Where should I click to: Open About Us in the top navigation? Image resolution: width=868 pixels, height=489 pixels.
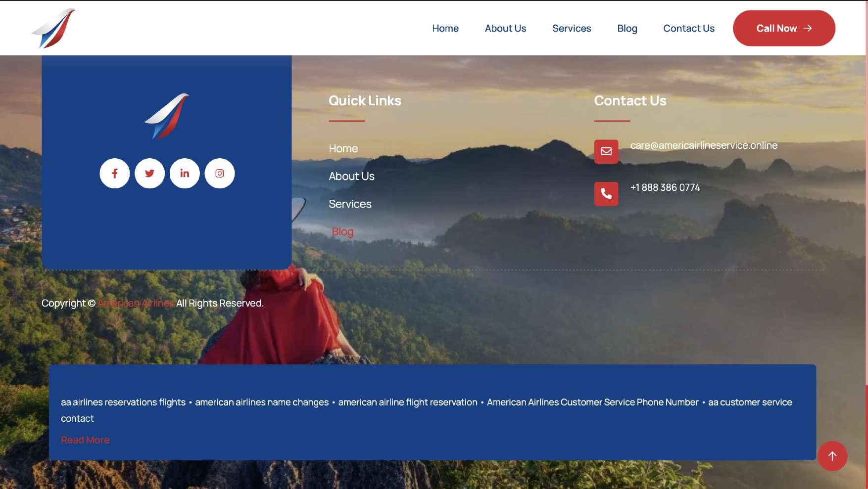click(x=505, y=28)
